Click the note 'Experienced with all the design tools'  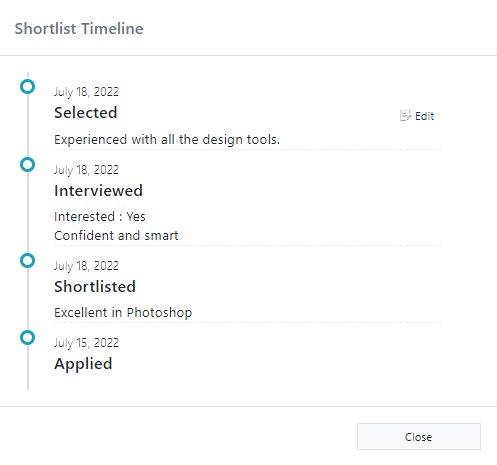point(167,140)
